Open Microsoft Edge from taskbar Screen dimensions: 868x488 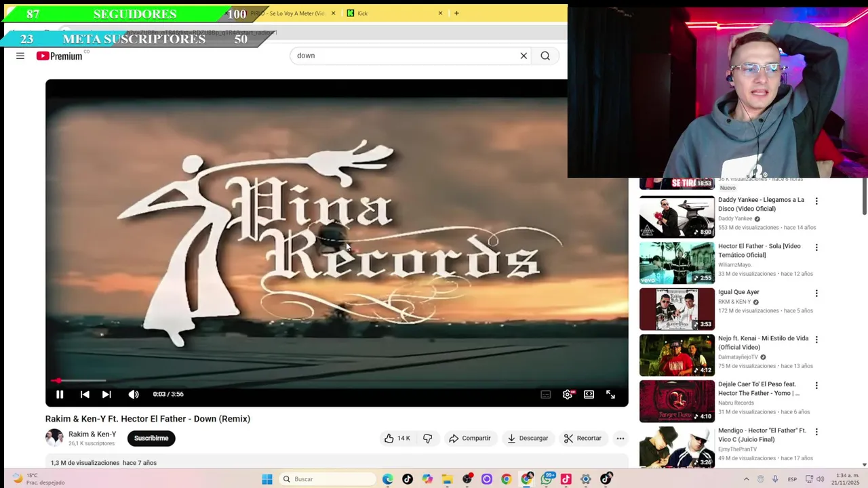[x=387, y=479]
